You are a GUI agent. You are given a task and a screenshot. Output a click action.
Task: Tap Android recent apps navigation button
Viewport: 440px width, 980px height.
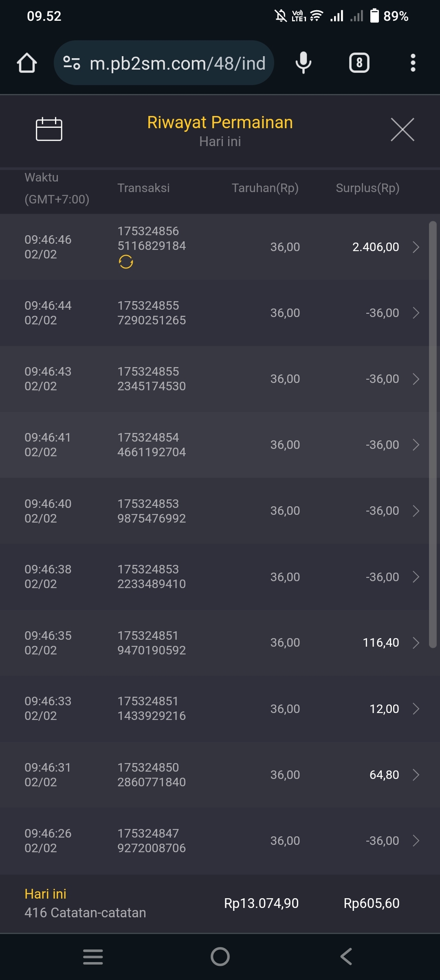[x=93, y=956]
